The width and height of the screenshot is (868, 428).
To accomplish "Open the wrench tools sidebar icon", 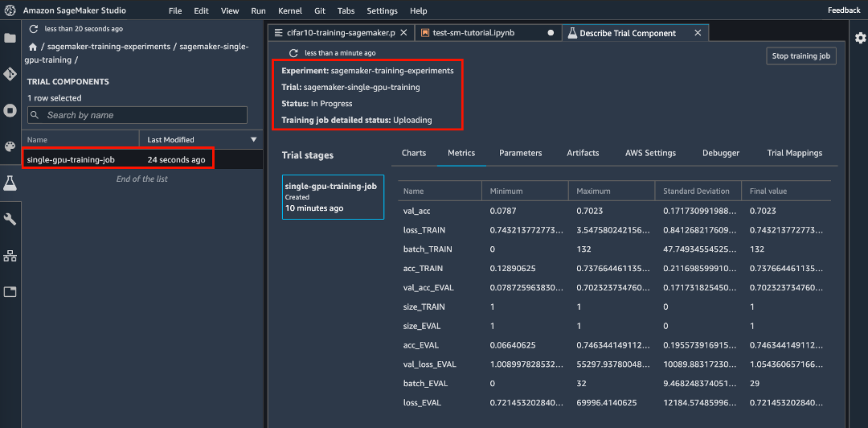I will (x=10, y=219).
